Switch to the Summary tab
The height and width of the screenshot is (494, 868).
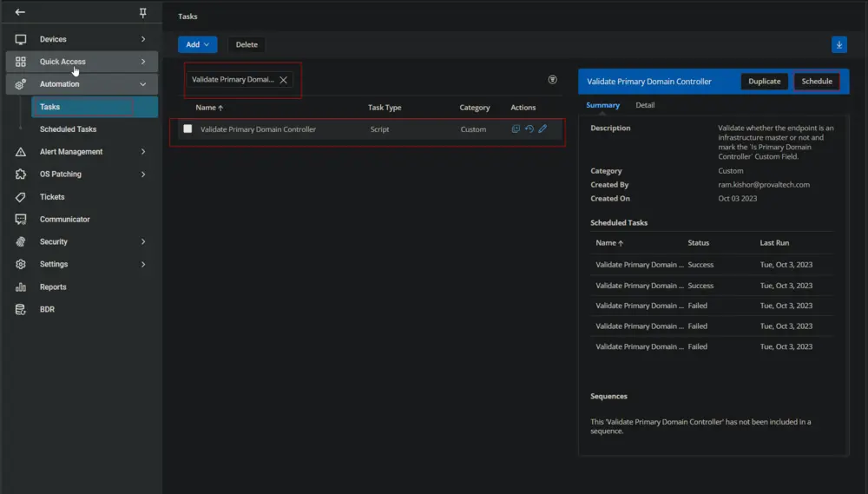point(602,105)
